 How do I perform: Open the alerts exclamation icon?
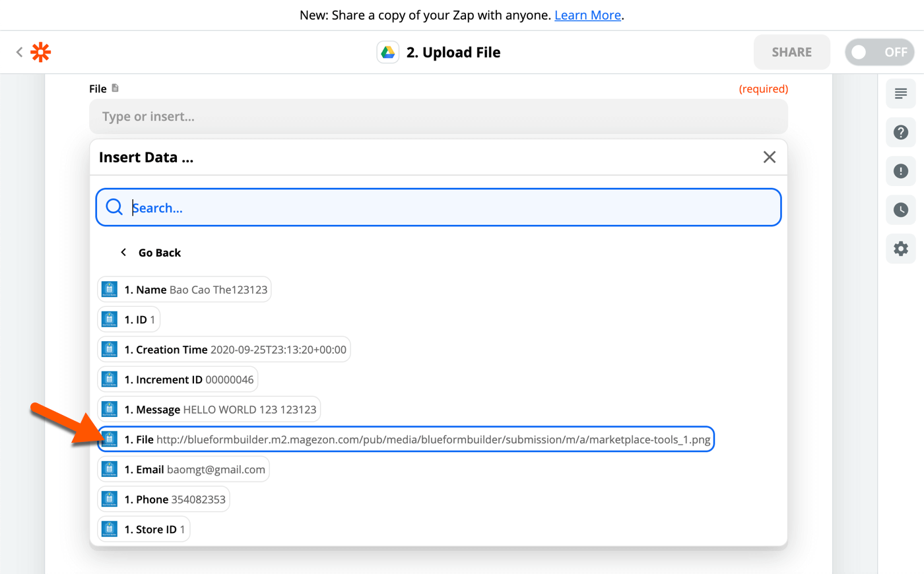(x=900, y=171)
